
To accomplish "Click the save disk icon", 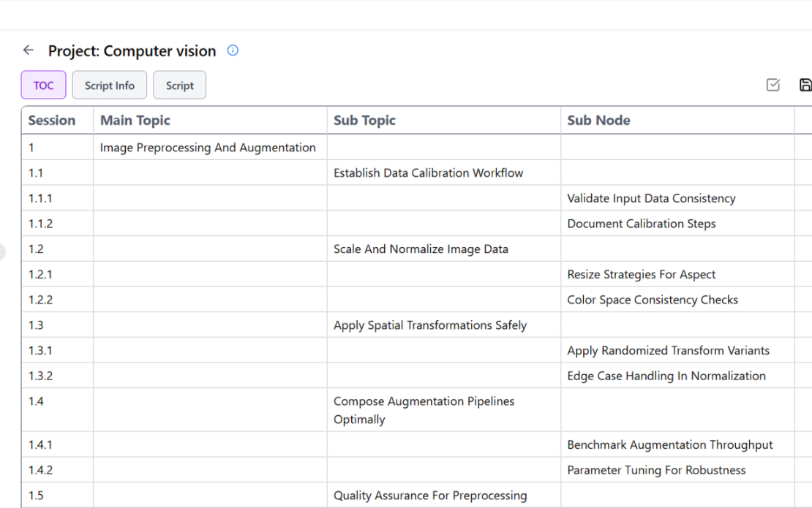I will 805,85.
